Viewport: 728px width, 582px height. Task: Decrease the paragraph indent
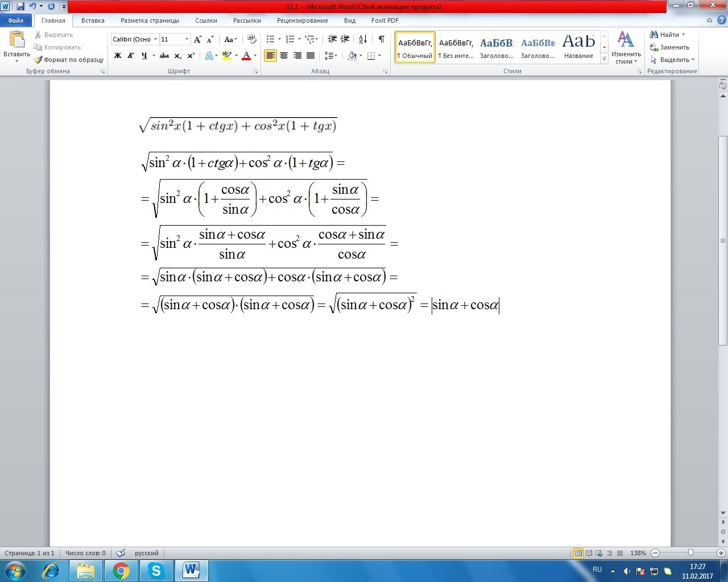pyautogui.click(x=332, y=39)
